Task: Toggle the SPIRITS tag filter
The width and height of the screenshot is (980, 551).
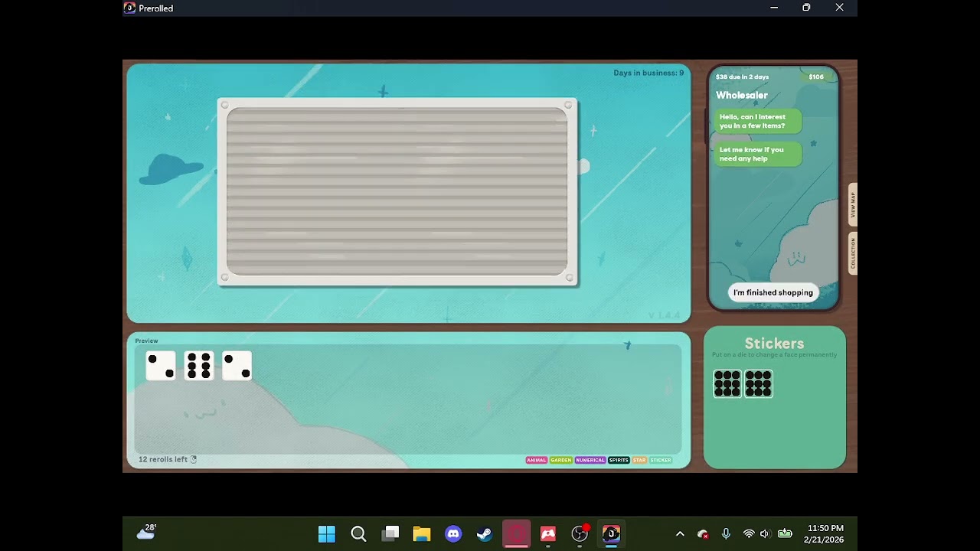Action: coord(619,460)
